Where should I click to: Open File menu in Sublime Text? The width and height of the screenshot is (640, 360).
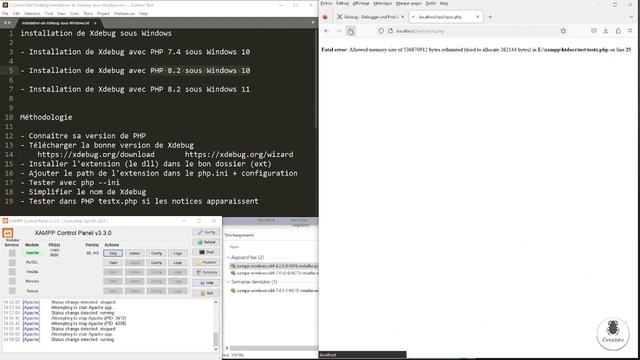(x=5, y=13)
